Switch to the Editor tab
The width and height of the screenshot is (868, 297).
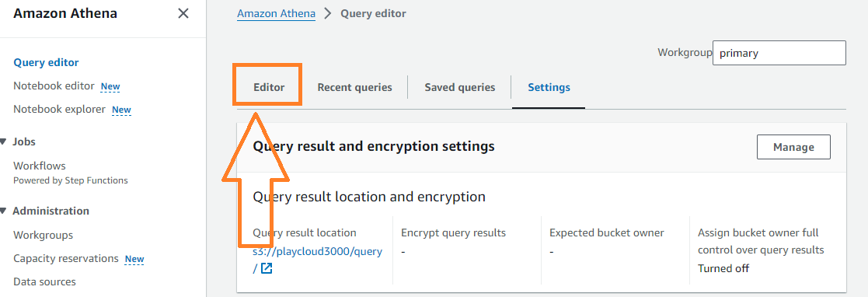(269, 87)
